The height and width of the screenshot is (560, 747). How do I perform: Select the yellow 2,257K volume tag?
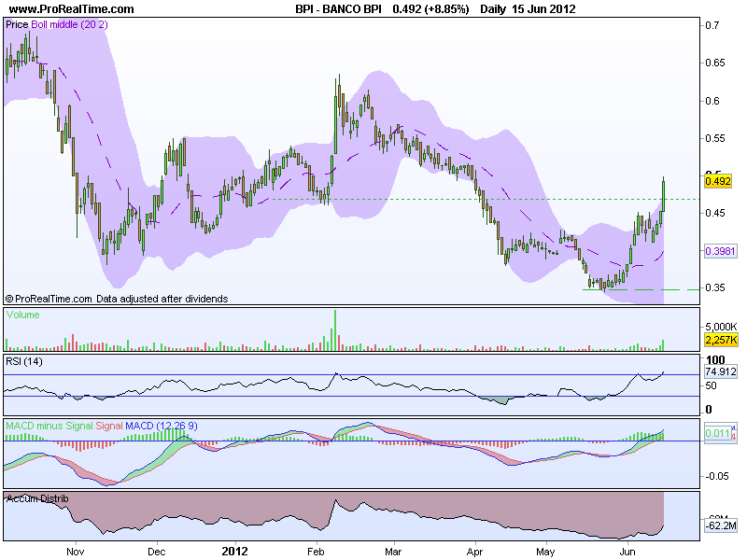721,340
